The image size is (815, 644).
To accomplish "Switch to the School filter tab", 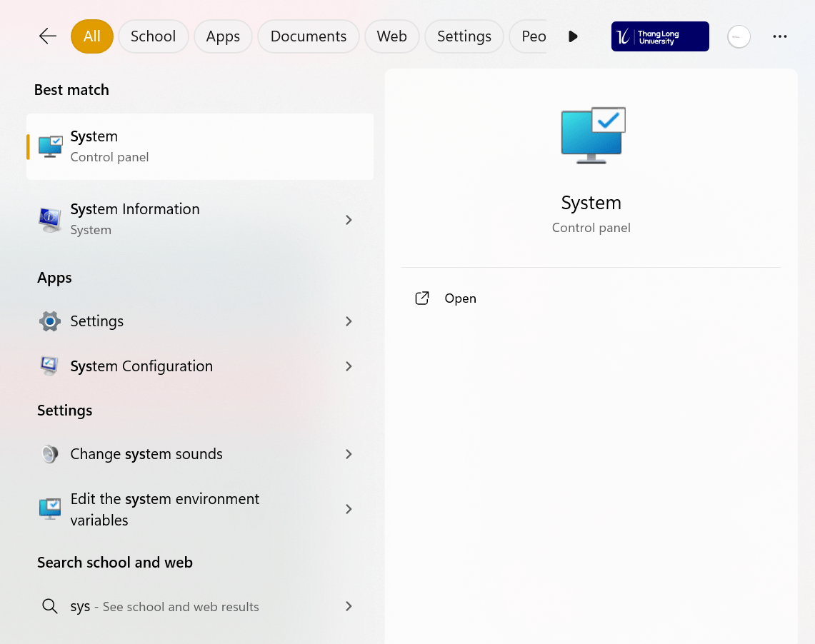I will [153, 36].
